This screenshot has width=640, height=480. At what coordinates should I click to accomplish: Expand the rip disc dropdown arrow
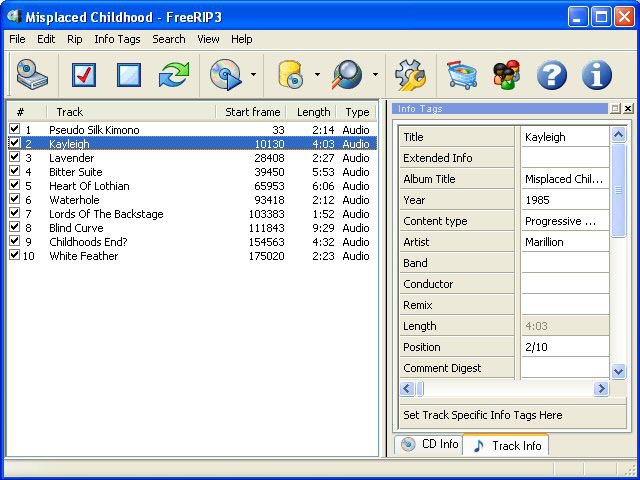253,75
